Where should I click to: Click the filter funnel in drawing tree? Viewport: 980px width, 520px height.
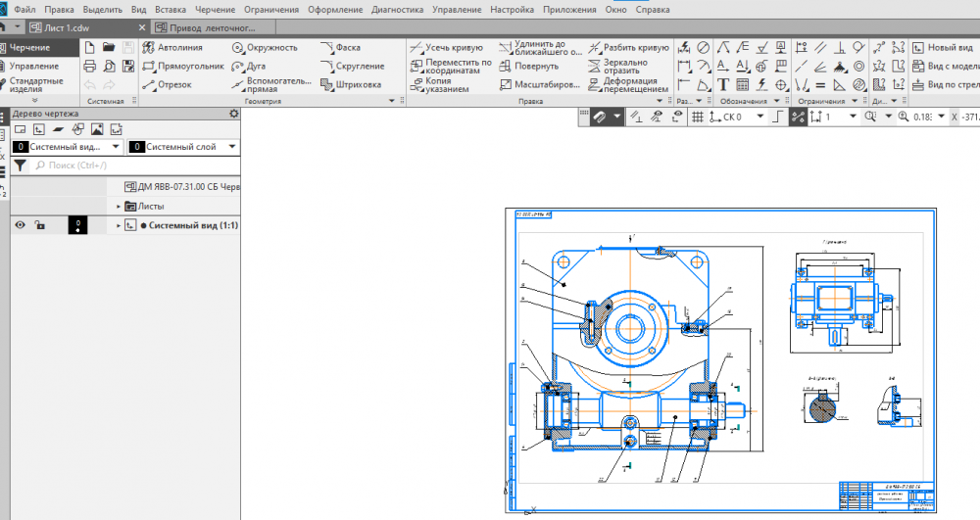click(20, 165)
